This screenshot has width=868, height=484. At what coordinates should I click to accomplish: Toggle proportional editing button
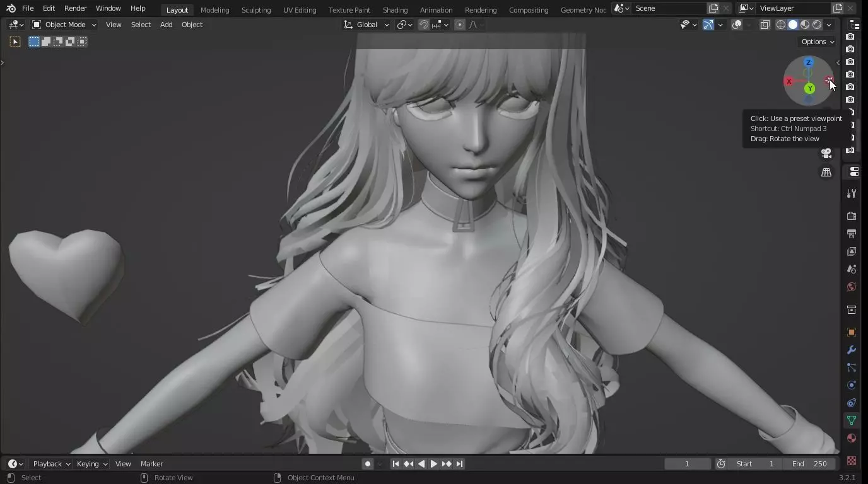(460, 25)
